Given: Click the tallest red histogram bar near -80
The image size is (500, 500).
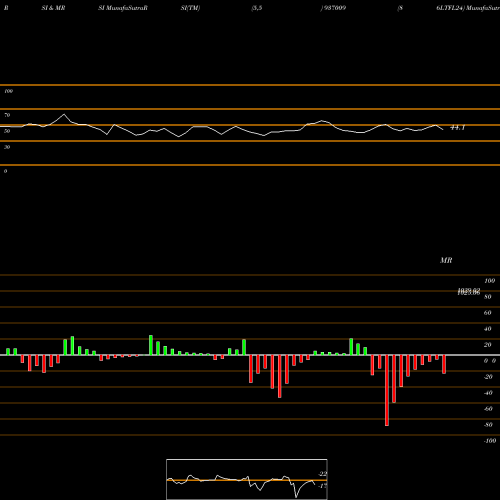Looking at the screenshot, I should [387, 390].
